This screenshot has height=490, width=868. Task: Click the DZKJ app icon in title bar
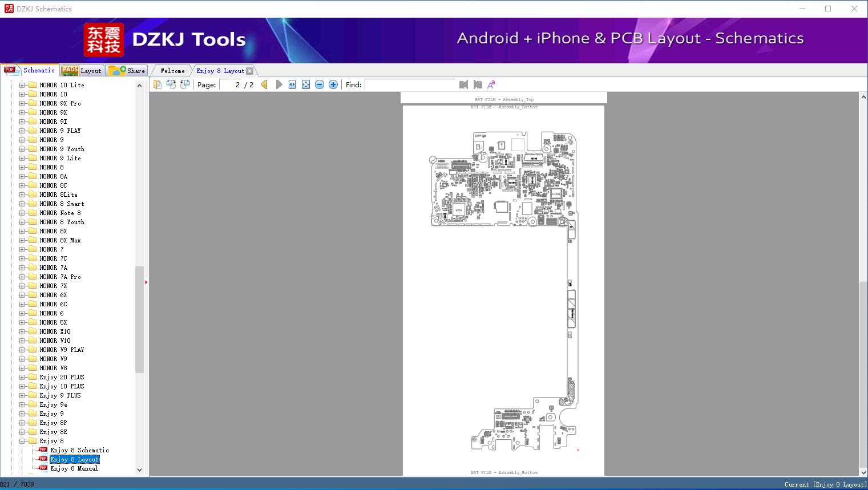[x=9, y=9]
